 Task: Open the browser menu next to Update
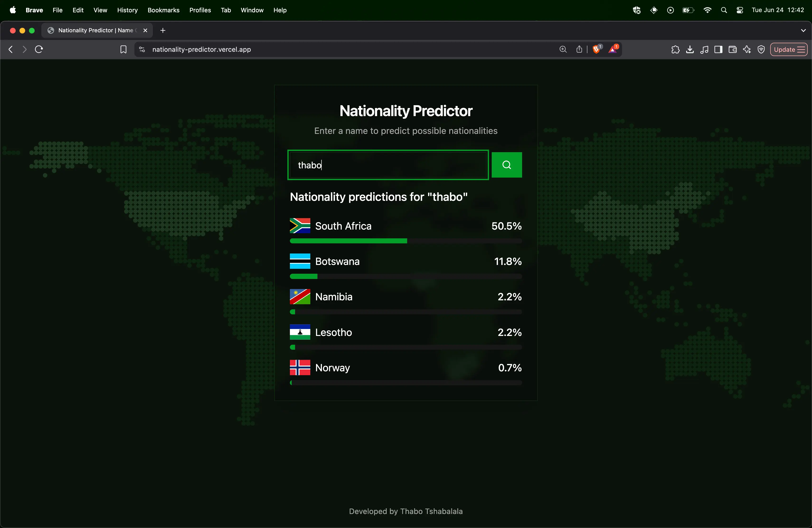click(800, 49)
